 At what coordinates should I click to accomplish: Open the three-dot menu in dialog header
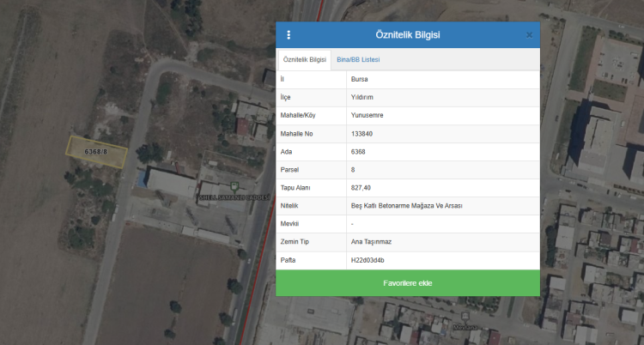289,34
